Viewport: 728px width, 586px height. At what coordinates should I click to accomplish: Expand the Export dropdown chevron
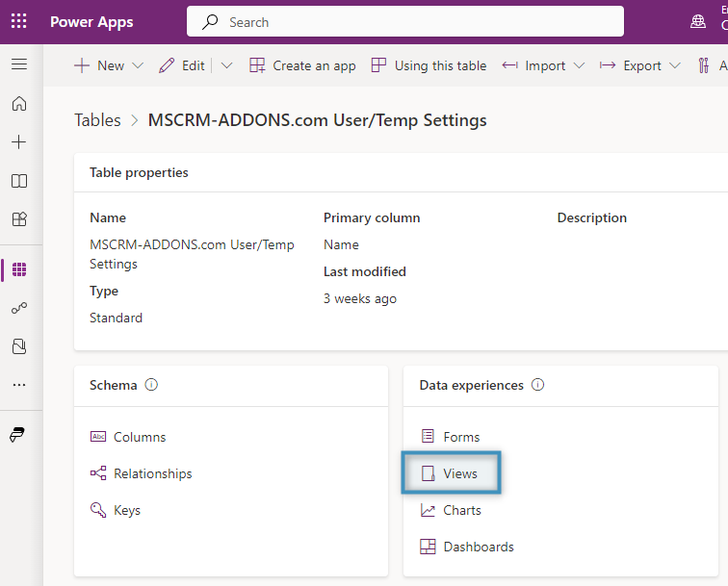(x=675, y=65)
